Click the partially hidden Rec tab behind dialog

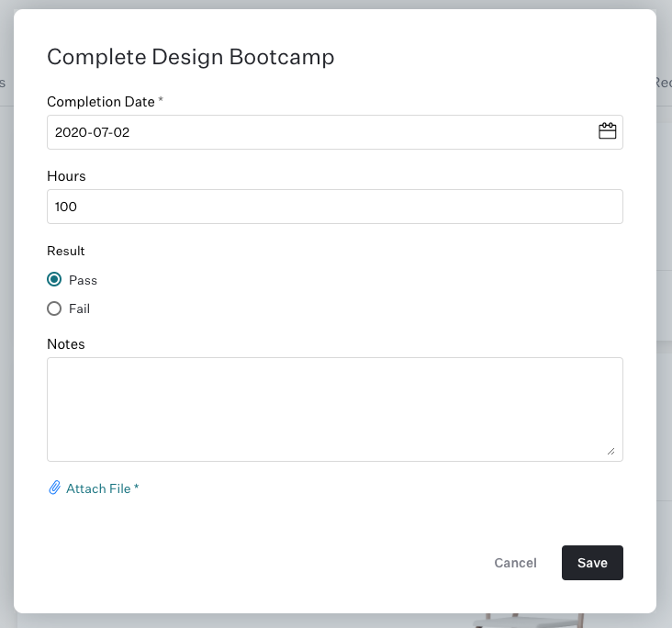pyautogui.click(x=664, y=83)
